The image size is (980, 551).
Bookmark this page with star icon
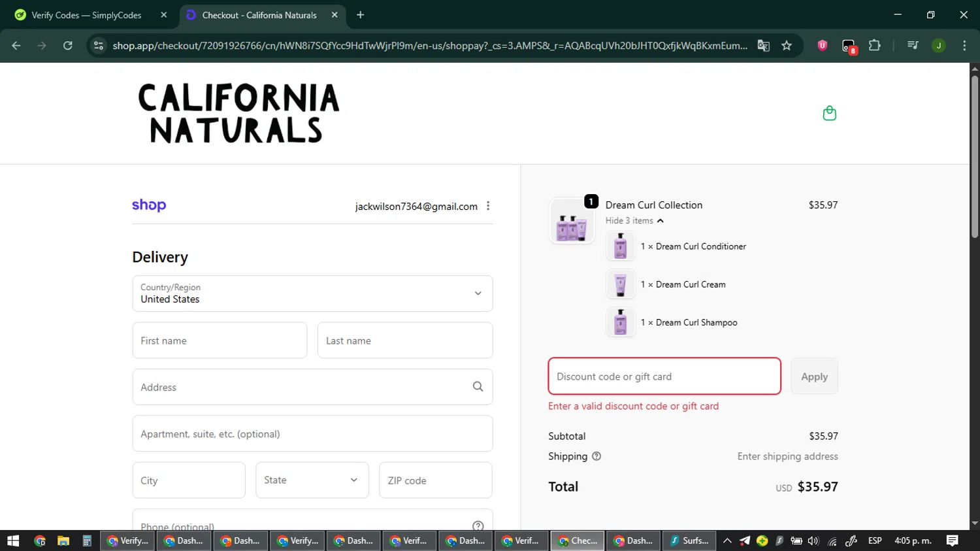(x=787, y=45)
